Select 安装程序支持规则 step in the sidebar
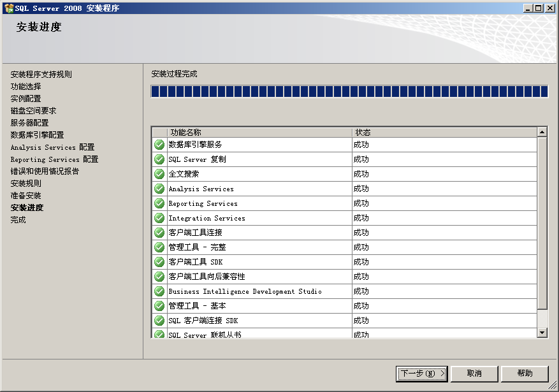559x392 pixels. tap(41, 74)
